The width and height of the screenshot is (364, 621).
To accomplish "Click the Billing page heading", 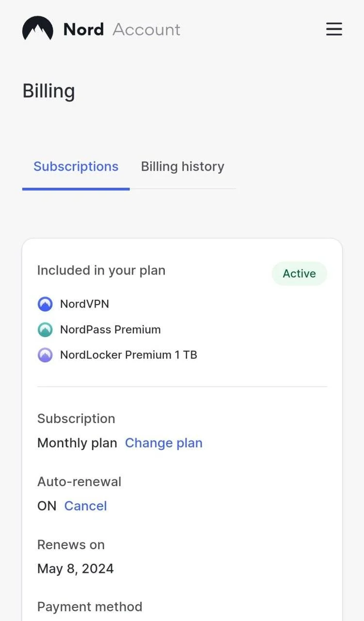I will click(x=49, y=91).
